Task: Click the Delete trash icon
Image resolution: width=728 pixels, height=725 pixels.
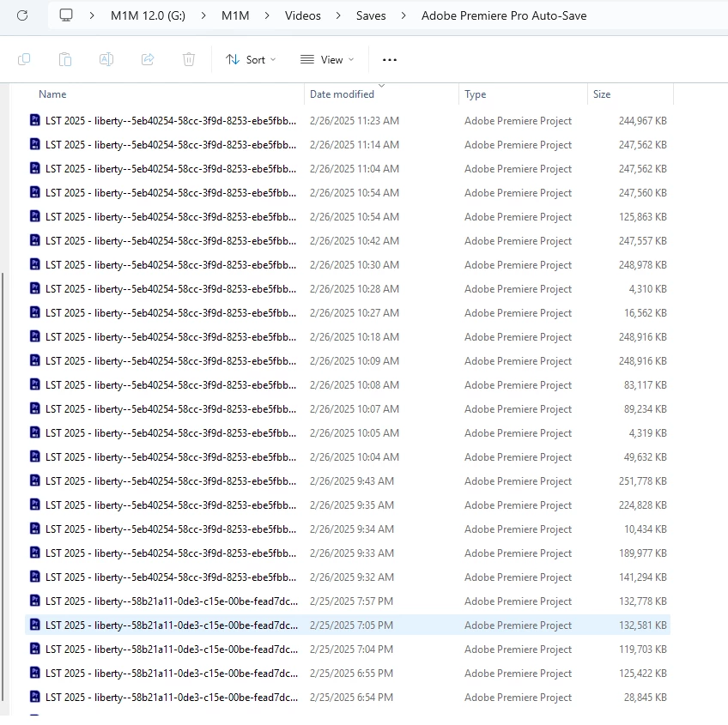Action: 189,59
